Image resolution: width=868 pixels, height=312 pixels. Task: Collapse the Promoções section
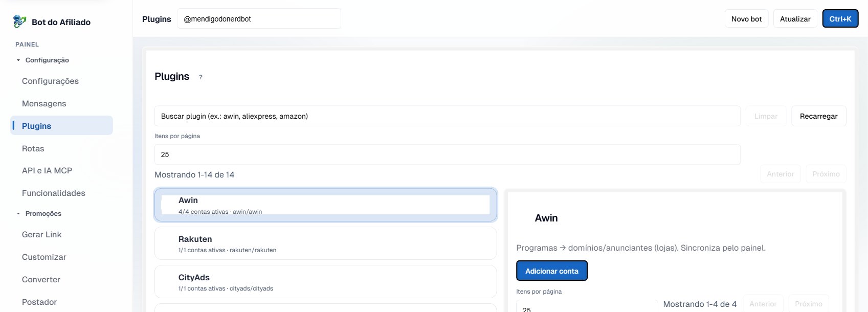[x=39, y=213]
